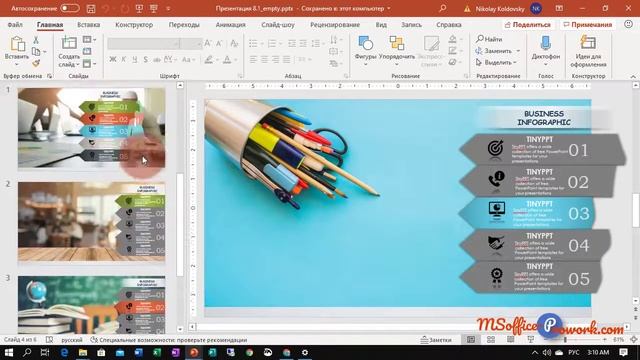640x360 pixels.
Task: Open the clipboard (Буфер обмена) dialog launcher
Action: tap(49, 76)
